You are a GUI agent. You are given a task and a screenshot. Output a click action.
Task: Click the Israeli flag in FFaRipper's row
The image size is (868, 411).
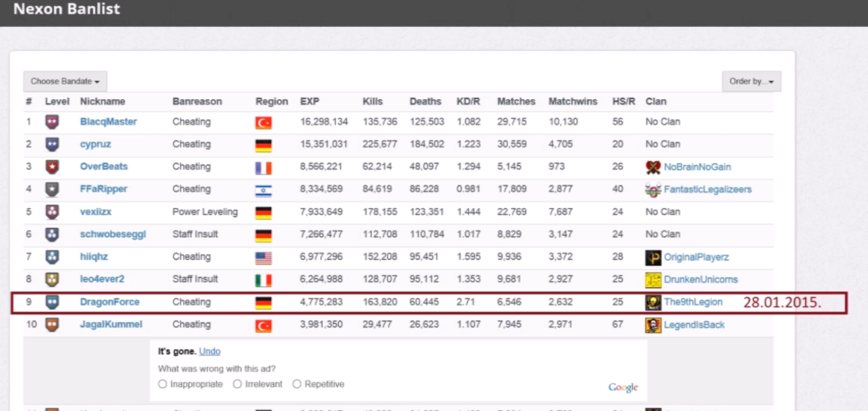click(x=264, y=191)
